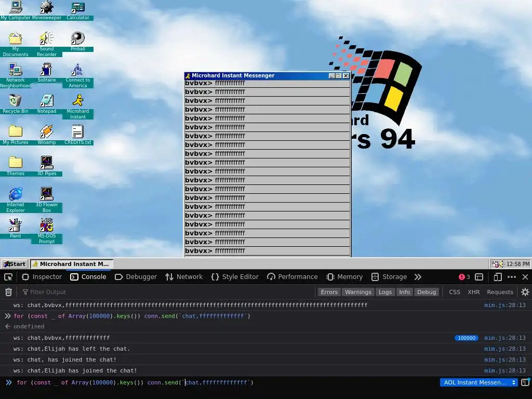The width and height of the screenshot is (532, 399).
Task: Toggle the Warnings filter
Action: [358, 292]
